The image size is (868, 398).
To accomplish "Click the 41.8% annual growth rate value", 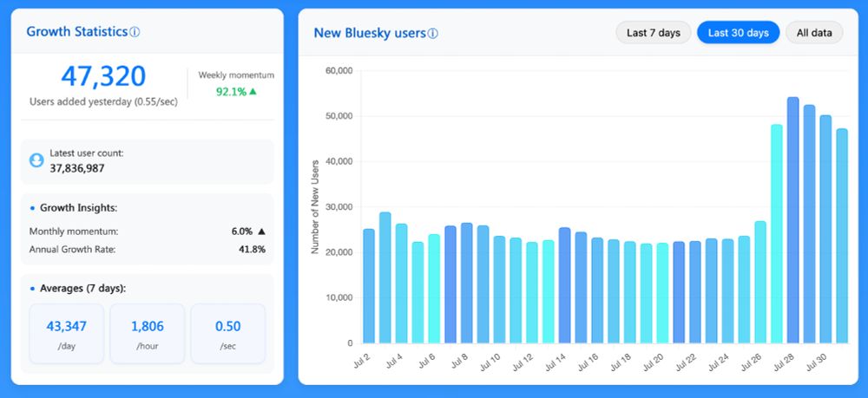I will (x=252, y=250).
